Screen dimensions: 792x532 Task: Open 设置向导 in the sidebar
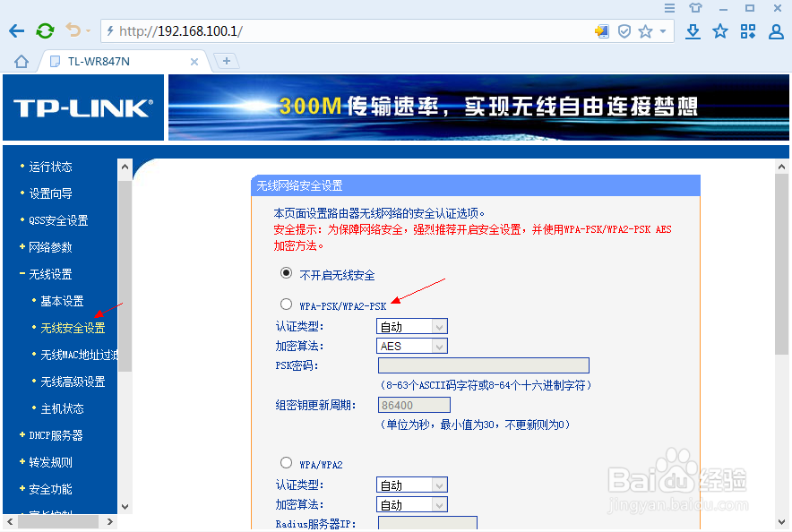(50, 193)
